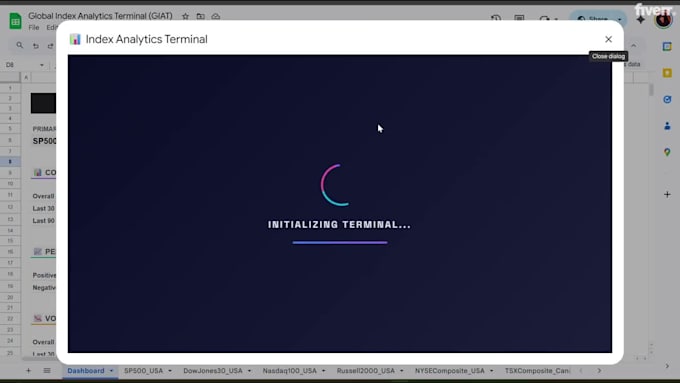Check the cloud save status icon

coord(216,16)
